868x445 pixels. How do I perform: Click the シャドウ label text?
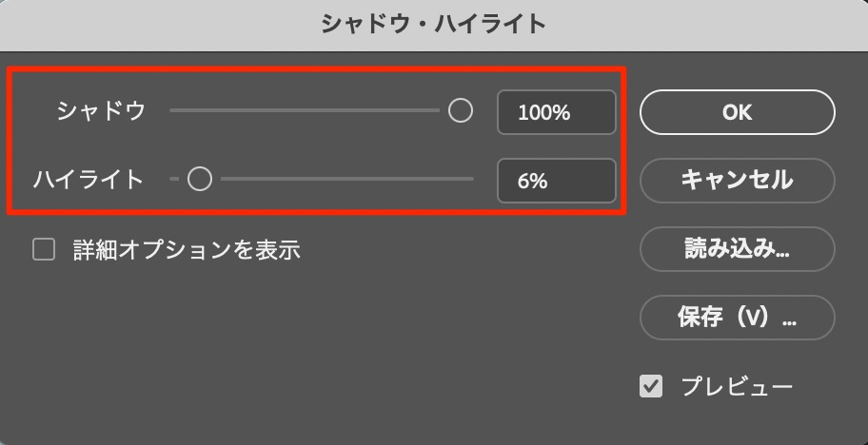coord(101,111)
